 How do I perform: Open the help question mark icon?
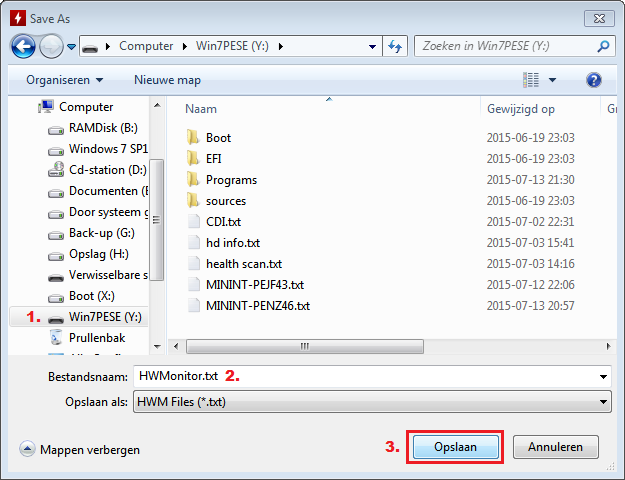(x=594, y=79)
